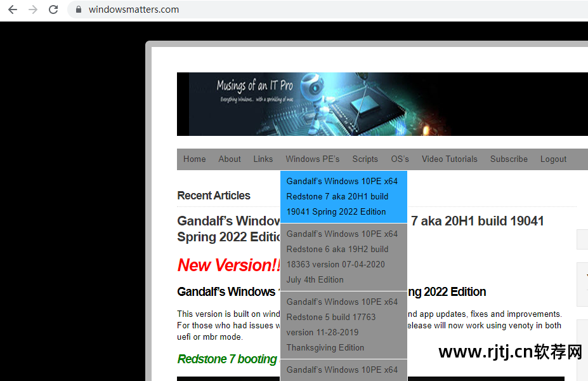588x381 pixels.
Task: View site info via the padlock icon
Action: click(x=79, y=10)
